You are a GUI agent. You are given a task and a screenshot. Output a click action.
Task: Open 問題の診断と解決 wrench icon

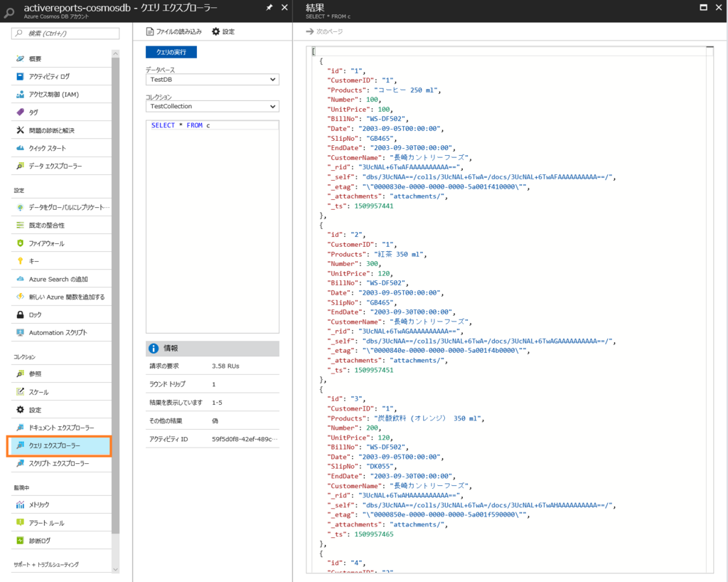point(20,130)
